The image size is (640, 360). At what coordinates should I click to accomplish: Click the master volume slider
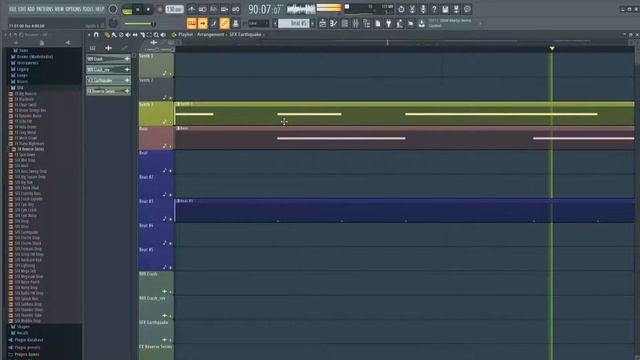139,24
